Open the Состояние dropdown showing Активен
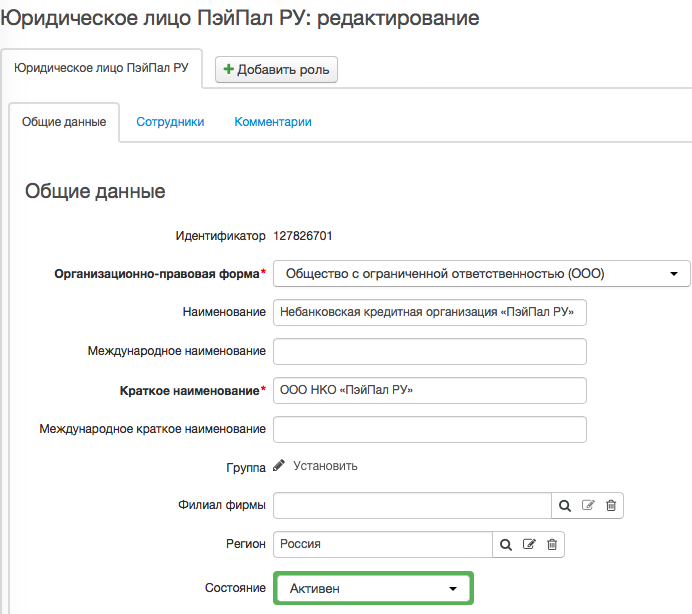 coord(373,588)
